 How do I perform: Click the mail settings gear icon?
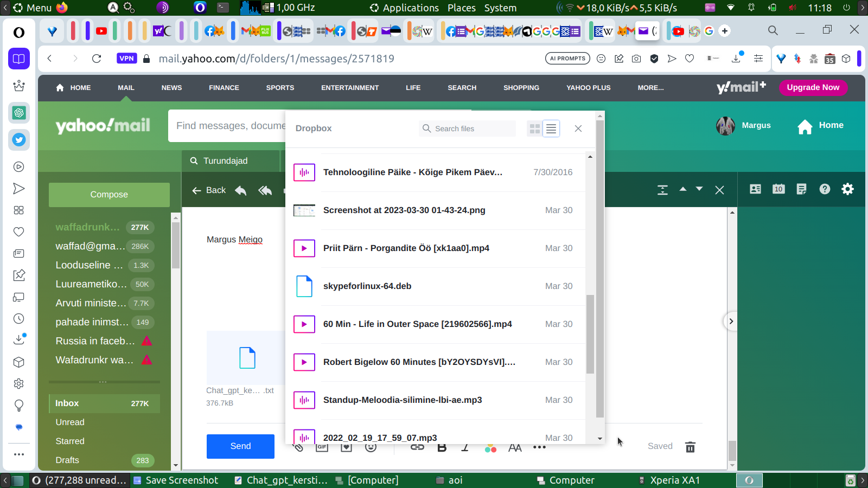point(847,189)
